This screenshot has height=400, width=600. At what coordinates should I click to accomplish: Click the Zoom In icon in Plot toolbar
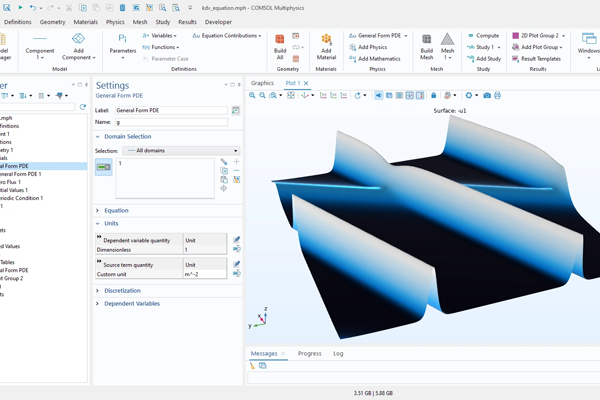pyautogui.click(x=252, y=95)
